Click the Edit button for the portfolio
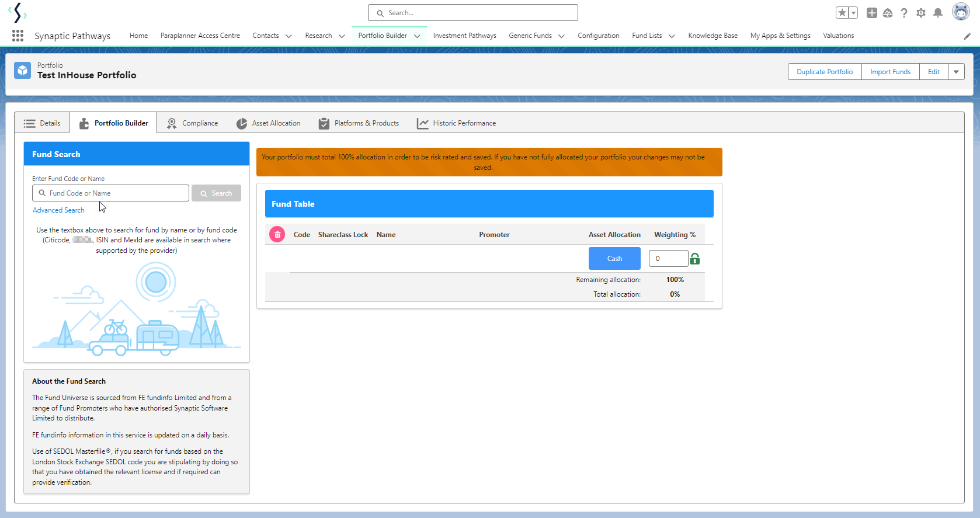Screen dimensions: 980x518 pos(934,72)
